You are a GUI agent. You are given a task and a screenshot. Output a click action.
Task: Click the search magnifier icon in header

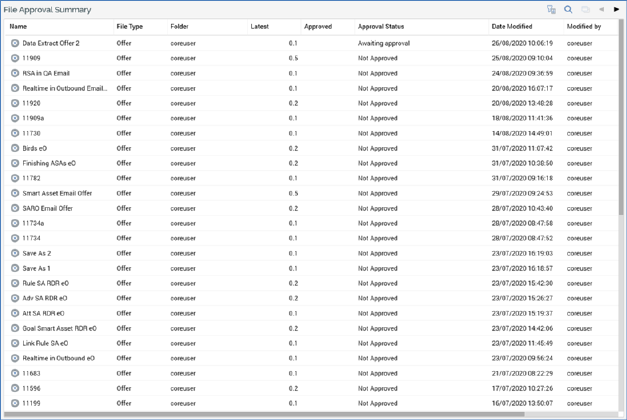[568, 9]
